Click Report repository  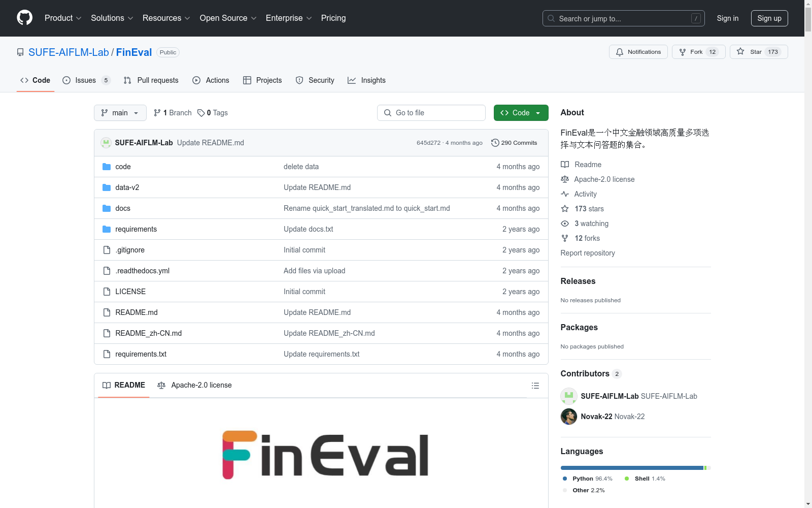pos(588,253)
